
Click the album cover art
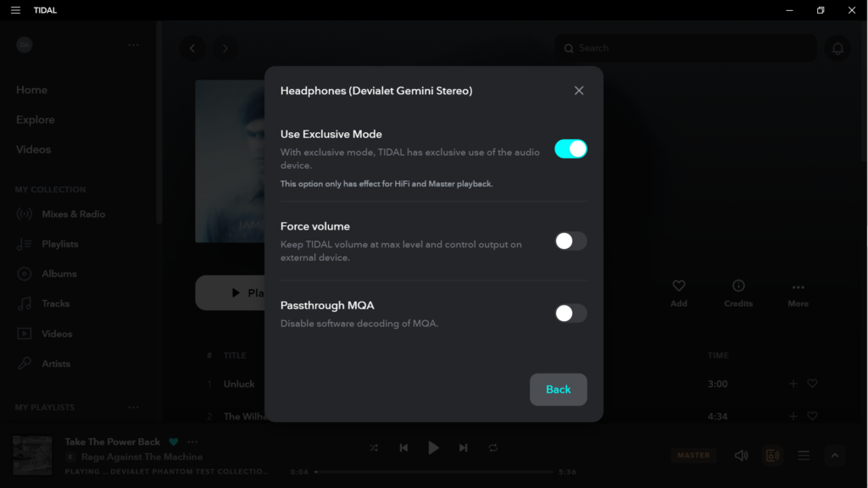231,161
